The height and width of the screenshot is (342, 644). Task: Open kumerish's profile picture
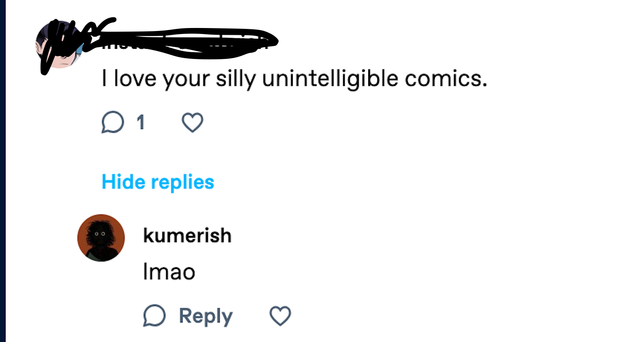point(101,238)
